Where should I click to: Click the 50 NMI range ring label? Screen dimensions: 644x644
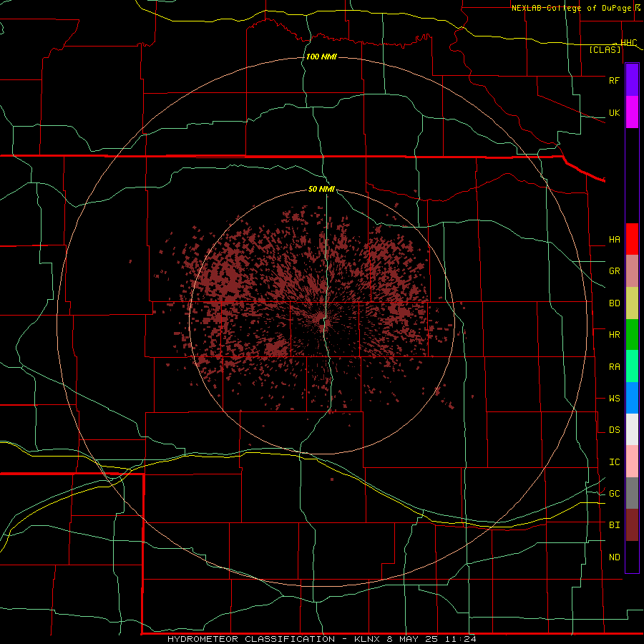321,189
